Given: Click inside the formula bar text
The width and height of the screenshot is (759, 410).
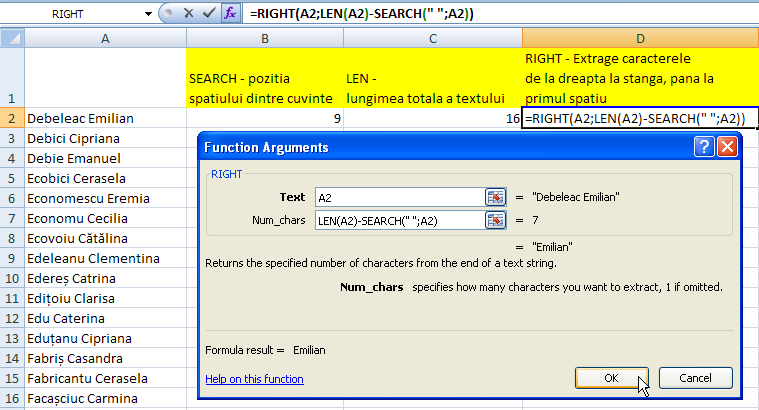Looking at the screenshot, I should click(362, 14).
